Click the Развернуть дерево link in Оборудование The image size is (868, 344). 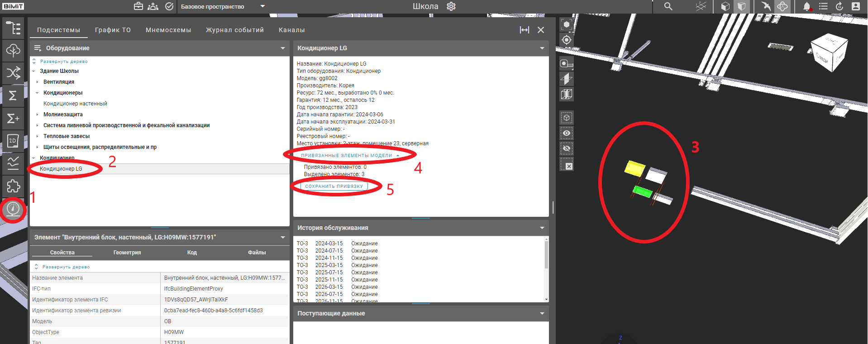(64, 62)
